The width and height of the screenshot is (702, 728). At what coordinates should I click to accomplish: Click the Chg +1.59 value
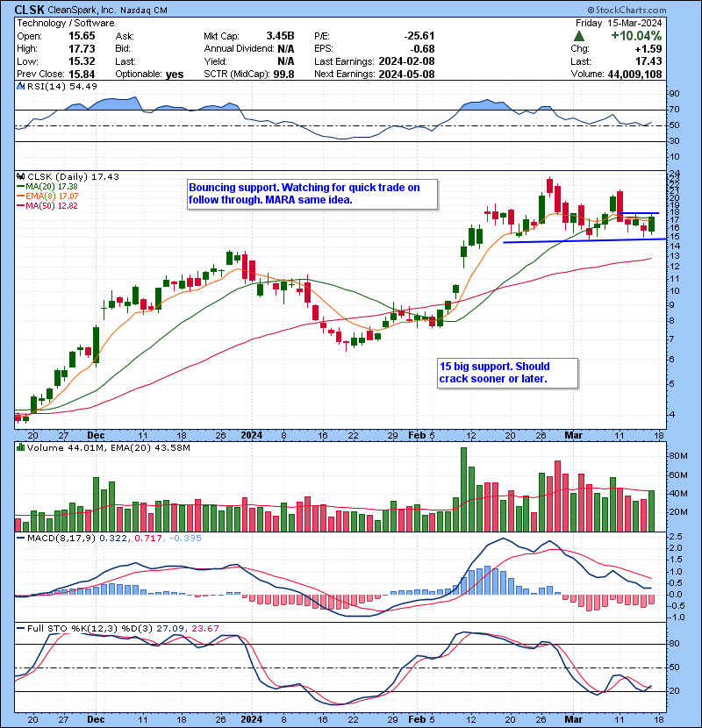[648, 49]
